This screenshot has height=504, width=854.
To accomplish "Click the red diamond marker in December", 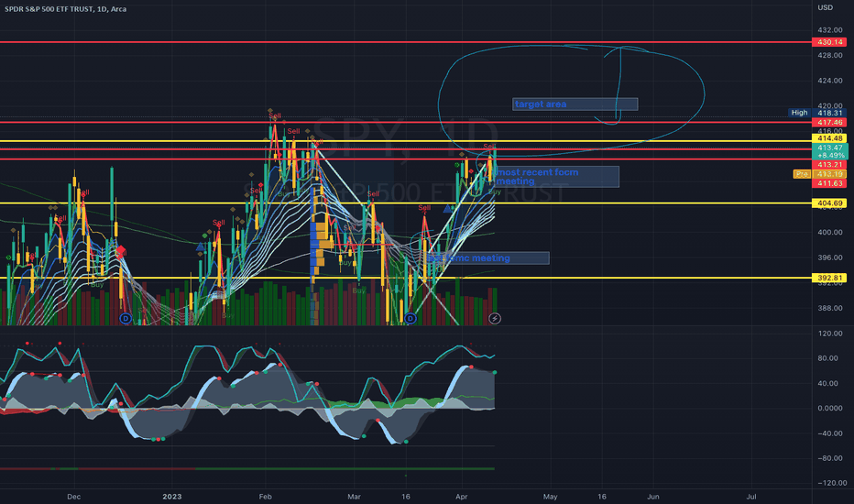I will pos(121,251).
